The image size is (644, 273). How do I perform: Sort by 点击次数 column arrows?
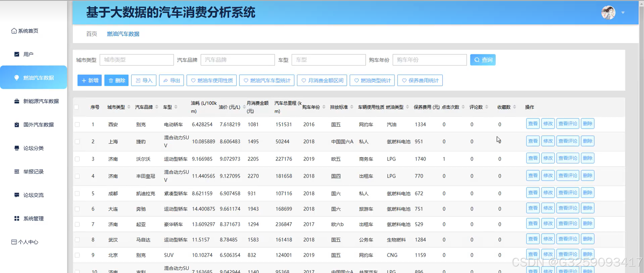463,107
